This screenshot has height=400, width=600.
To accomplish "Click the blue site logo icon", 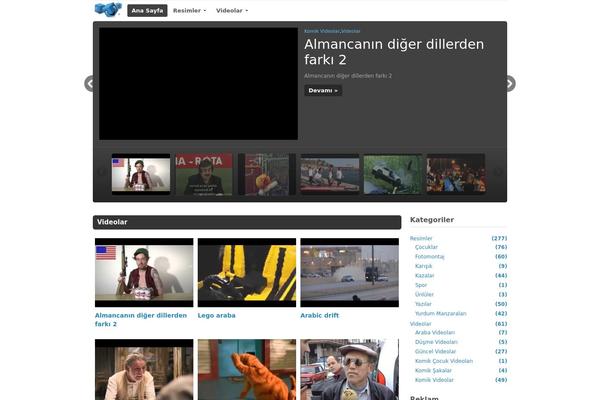I will pos(108,9).
